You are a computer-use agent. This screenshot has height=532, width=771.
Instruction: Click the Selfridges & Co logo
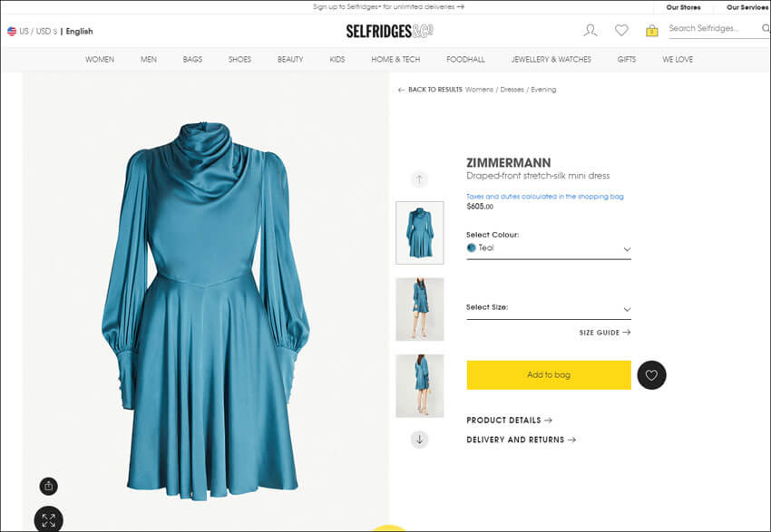tap(389, 31)
